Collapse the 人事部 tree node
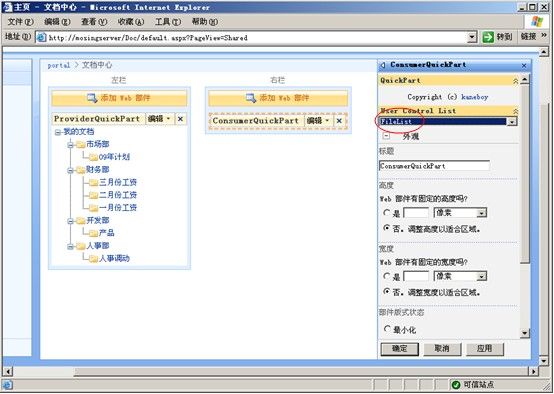 (70, 247)
